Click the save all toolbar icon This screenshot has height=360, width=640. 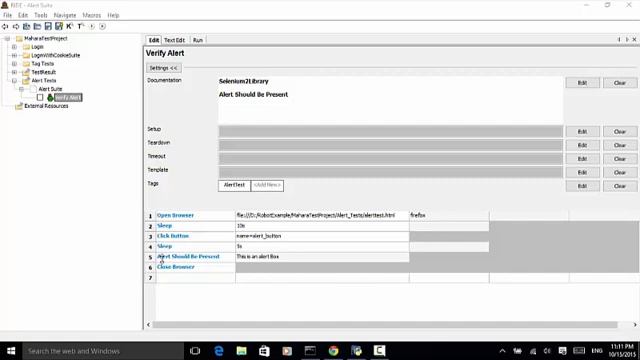59,27
